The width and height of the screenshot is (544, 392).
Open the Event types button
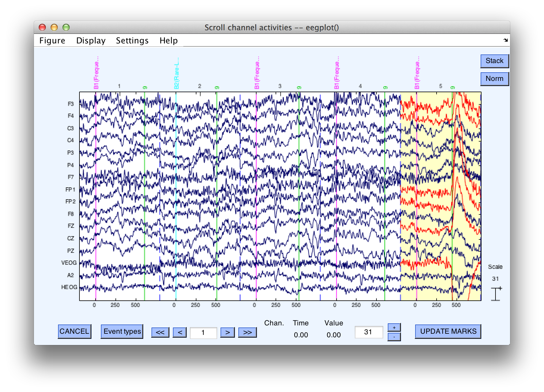(x=122, y=331)
